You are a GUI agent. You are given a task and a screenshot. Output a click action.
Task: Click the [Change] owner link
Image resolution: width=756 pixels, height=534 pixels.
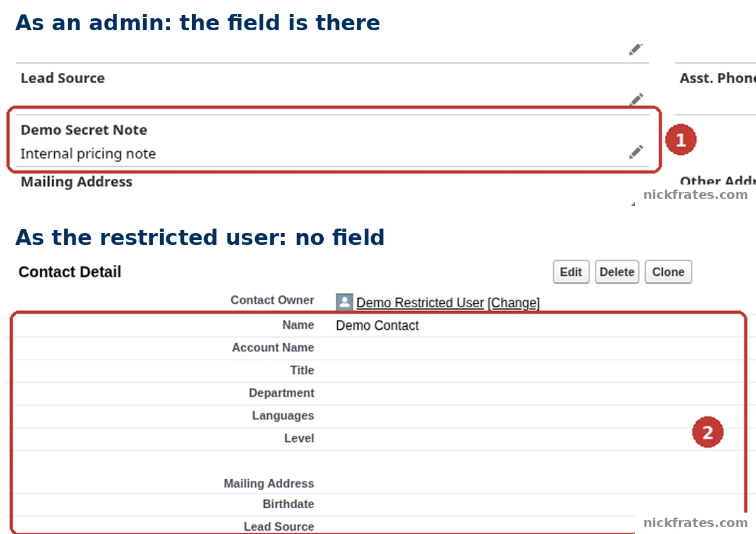513,303
